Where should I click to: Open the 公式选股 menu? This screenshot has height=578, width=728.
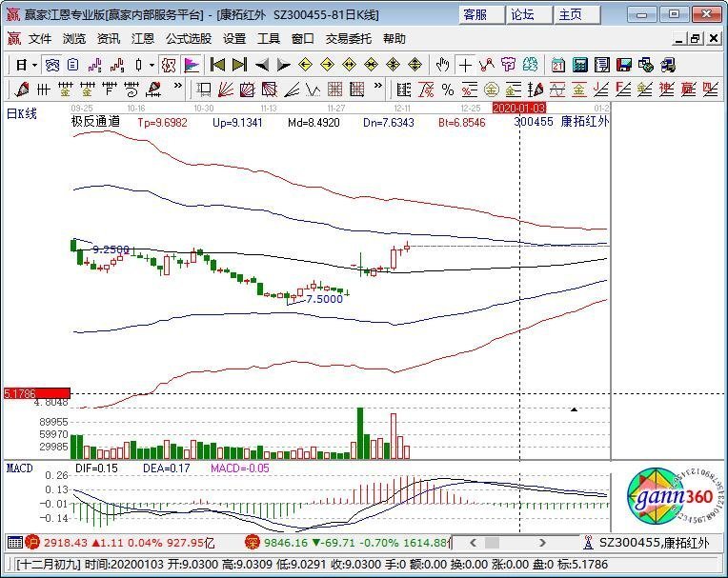click(189, 39)
